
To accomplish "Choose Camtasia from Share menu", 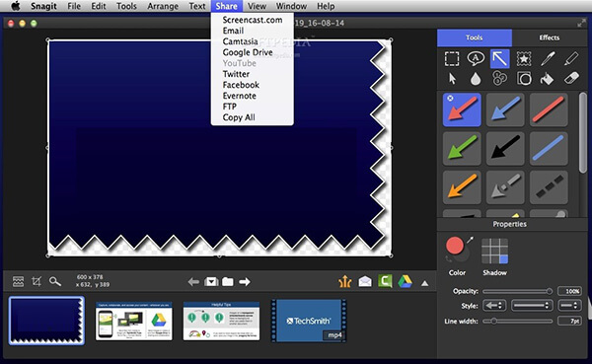I will (253, 41).
